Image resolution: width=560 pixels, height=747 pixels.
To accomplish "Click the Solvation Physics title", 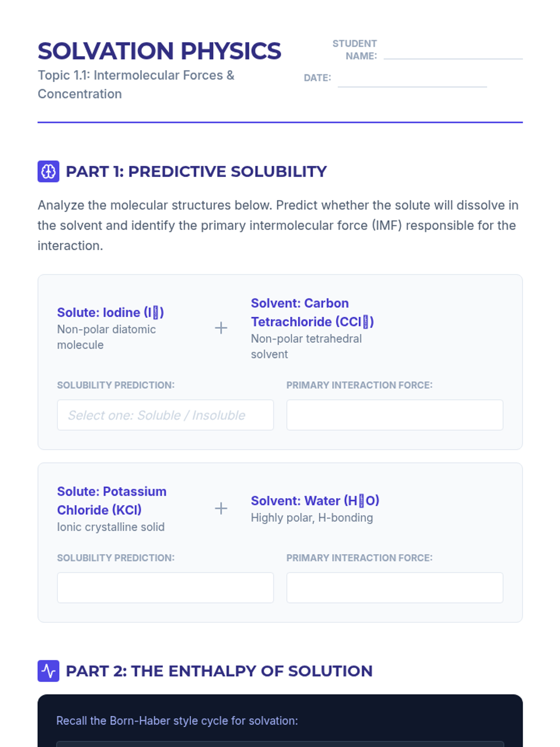I will pyautogui.click(x=159, y=51).
